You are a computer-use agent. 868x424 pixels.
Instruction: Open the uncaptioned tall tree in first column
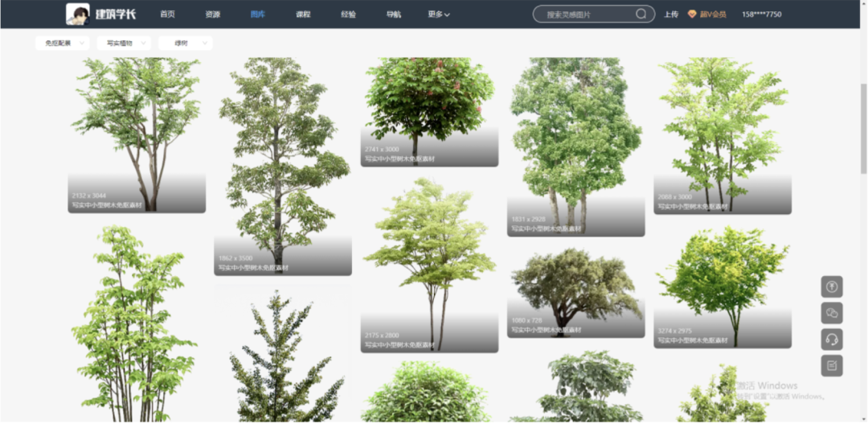click(x=137, y=323)
